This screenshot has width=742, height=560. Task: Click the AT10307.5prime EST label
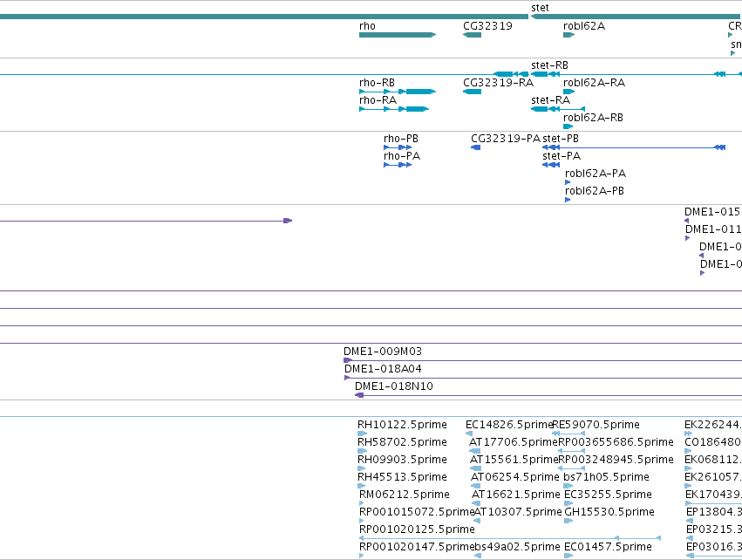pyautogui.click(x=518, y=512)
